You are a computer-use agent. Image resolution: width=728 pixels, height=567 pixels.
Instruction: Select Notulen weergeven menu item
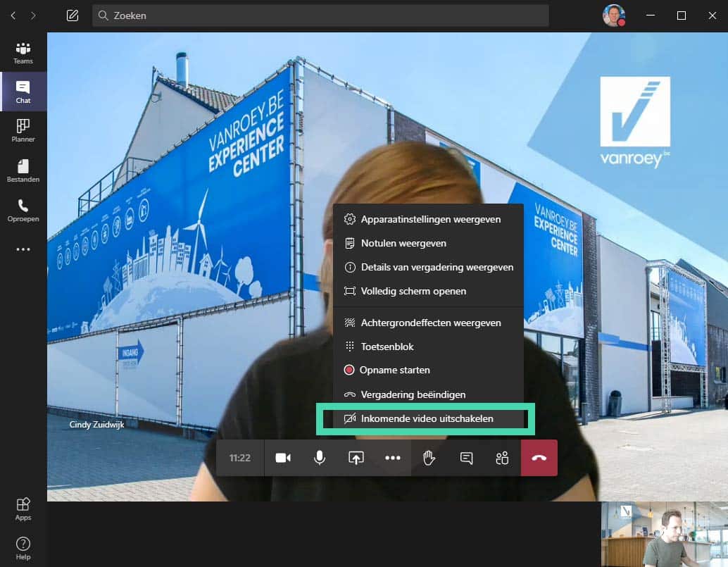point(428,243)
